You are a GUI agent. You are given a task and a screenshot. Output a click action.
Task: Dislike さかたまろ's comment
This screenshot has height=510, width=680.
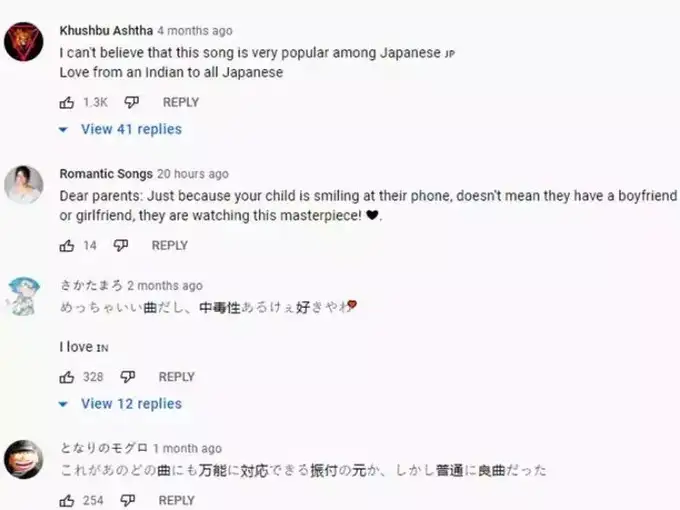[x=128, y=377]
